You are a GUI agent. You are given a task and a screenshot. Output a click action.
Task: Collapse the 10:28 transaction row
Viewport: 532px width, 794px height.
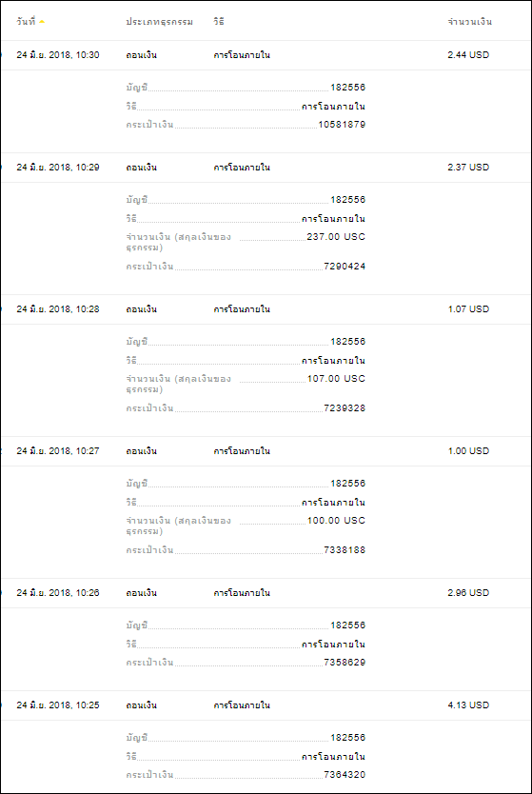pos(266,309)
